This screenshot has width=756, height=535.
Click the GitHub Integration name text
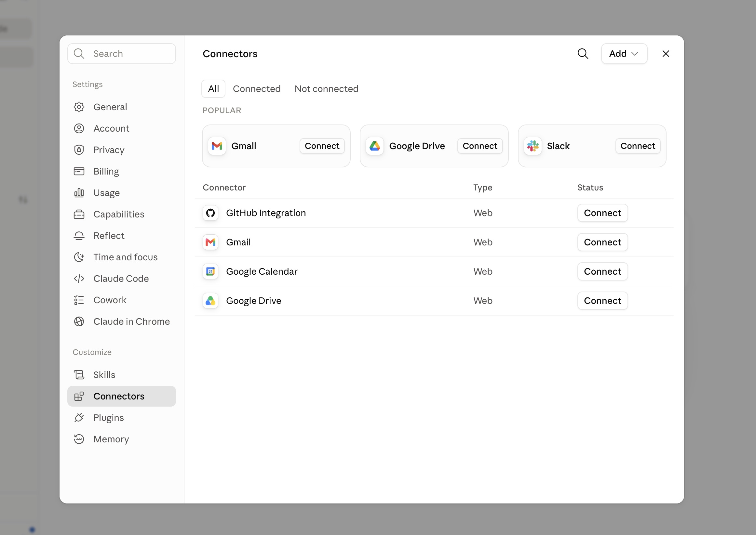266,213
